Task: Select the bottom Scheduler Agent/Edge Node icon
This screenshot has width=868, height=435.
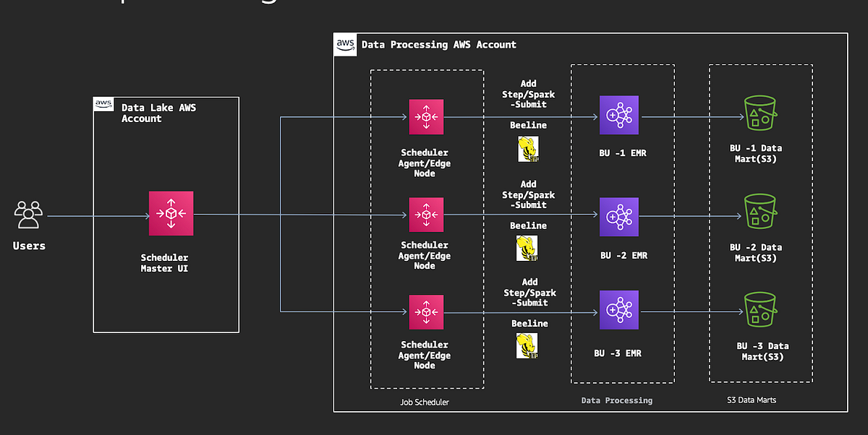Action: (427, 312)
